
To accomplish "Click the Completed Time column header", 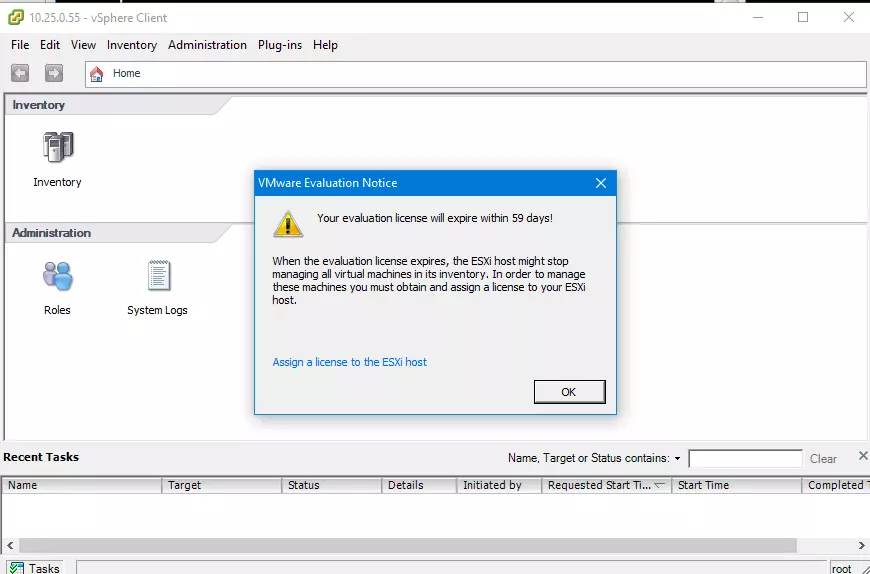I will (x=836, y=485).
